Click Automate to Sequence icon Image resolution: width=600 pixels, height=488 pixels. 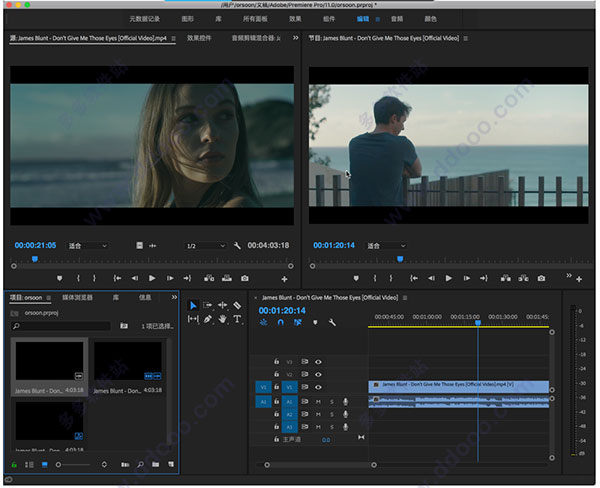click(x=125, y=464)
